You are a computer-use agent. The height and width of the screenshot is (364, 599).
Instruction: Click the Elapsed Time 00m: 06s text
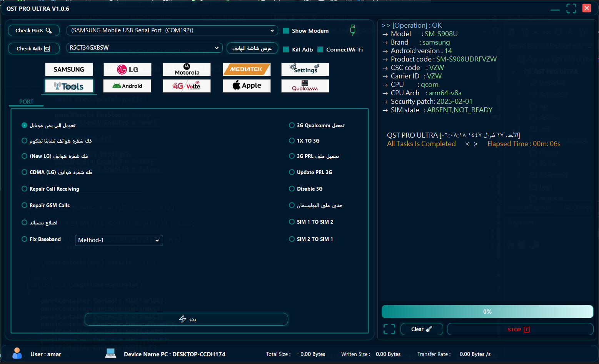(x=524, y=144)
